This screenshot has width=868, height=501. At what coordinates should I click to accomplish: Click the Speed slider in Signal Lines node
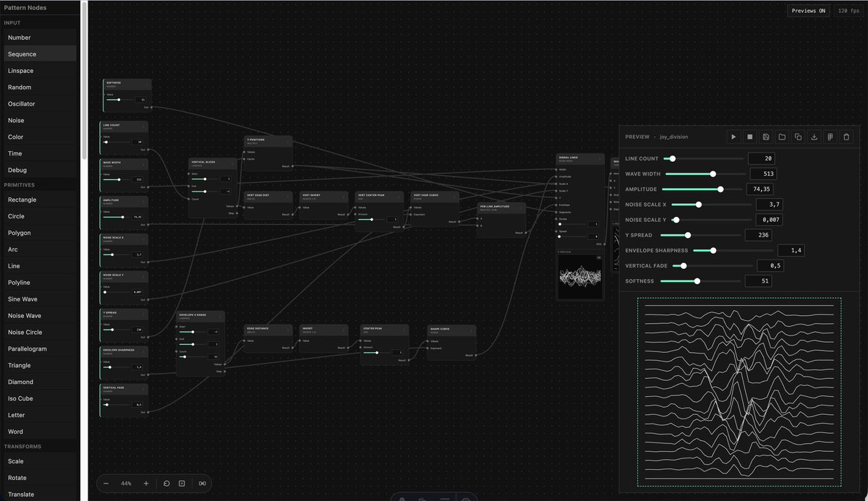pos(571,236)
